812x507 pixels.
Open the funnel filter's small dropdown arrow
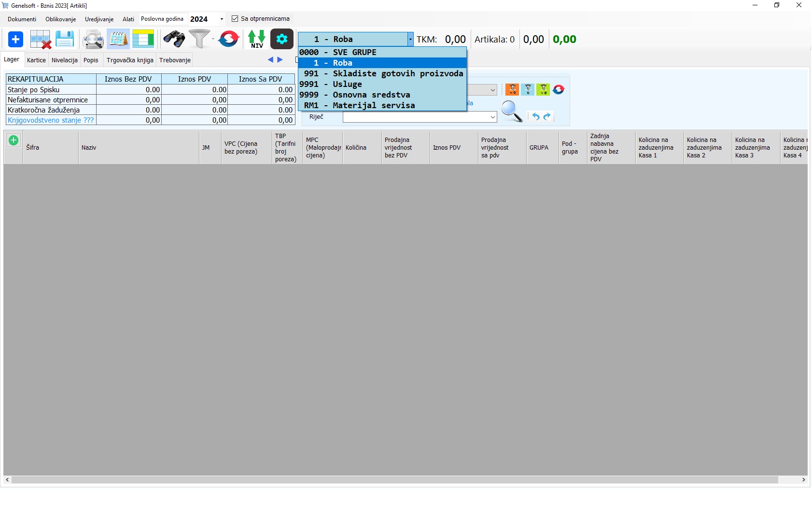[x=213, y=39]
